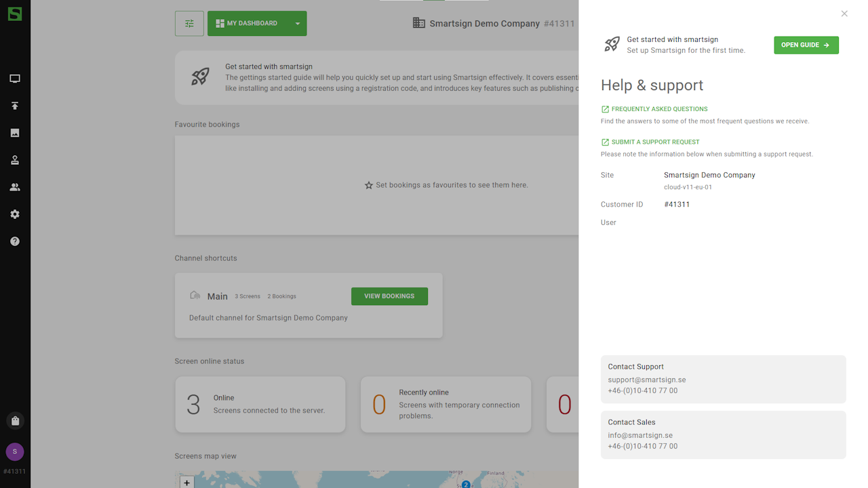Viewport: 868px width, 488px height.
Task: Click the '3 Screens' label on the Main channel
Action: (248, 296)
